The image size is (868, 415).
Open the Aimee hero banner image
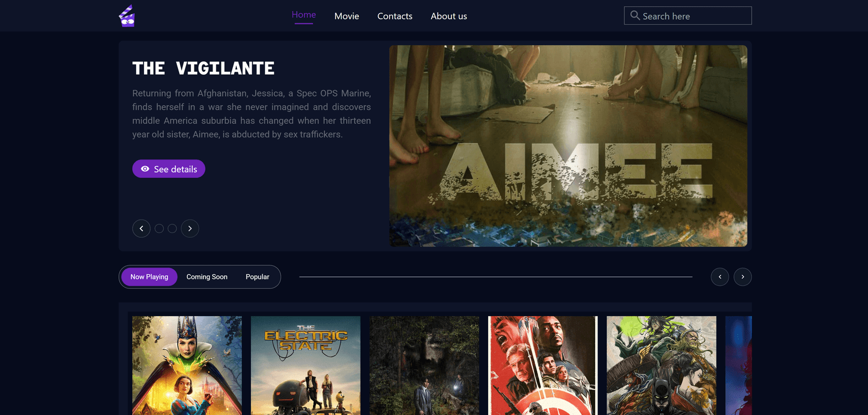[x=568, y=146]
